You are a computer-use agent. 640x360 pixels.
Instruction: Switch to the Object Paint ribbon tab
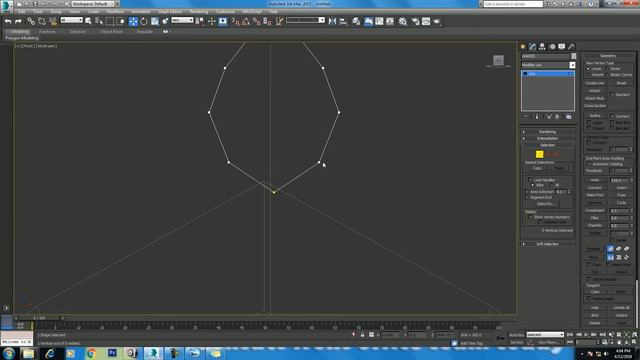[111, 31]
